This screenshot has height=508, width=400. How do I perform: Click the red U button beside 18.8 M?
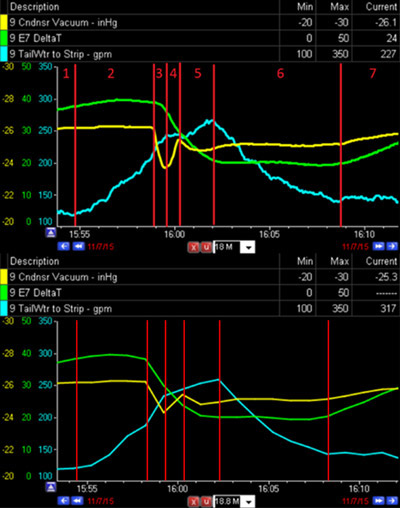pos(206,501)
